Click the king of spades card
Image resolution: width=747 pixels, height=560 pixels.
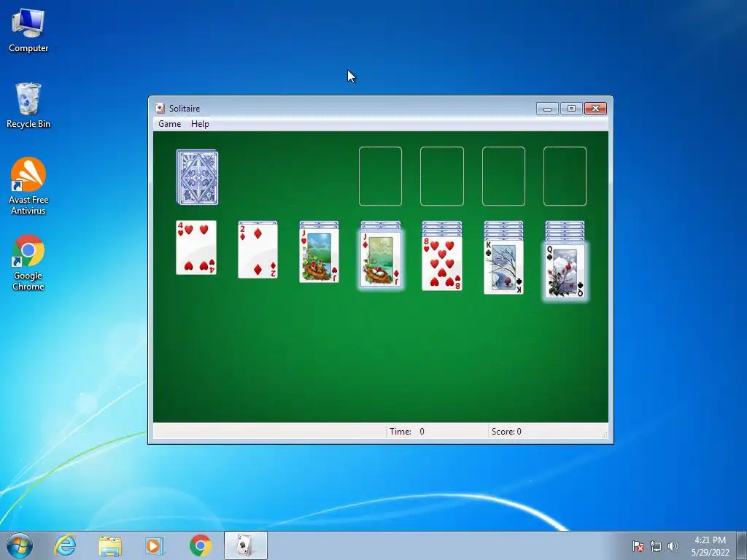[503, 267]
